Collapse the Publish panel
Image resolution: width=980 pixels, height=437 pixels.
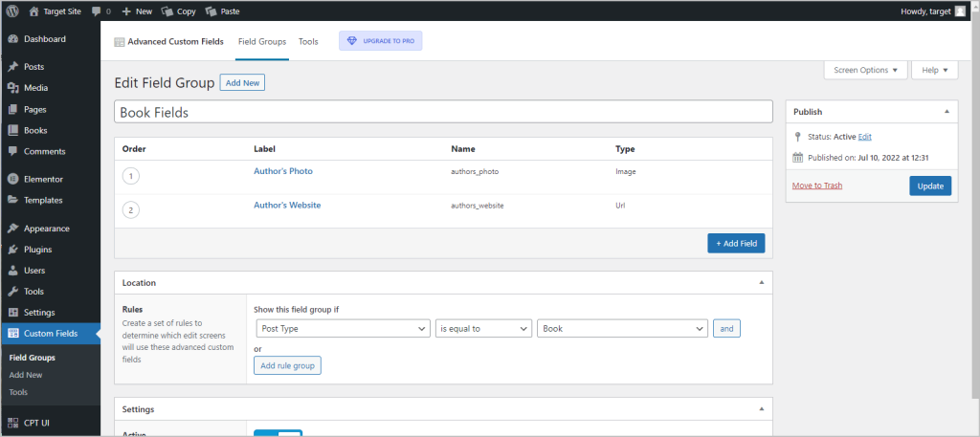[947, 111]
